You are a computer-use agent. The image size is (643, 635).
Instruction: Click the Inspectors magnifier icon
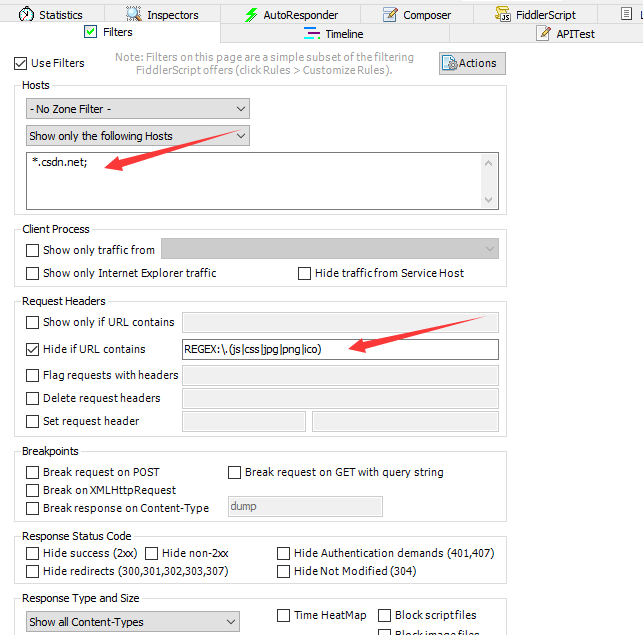coord(133,14)
